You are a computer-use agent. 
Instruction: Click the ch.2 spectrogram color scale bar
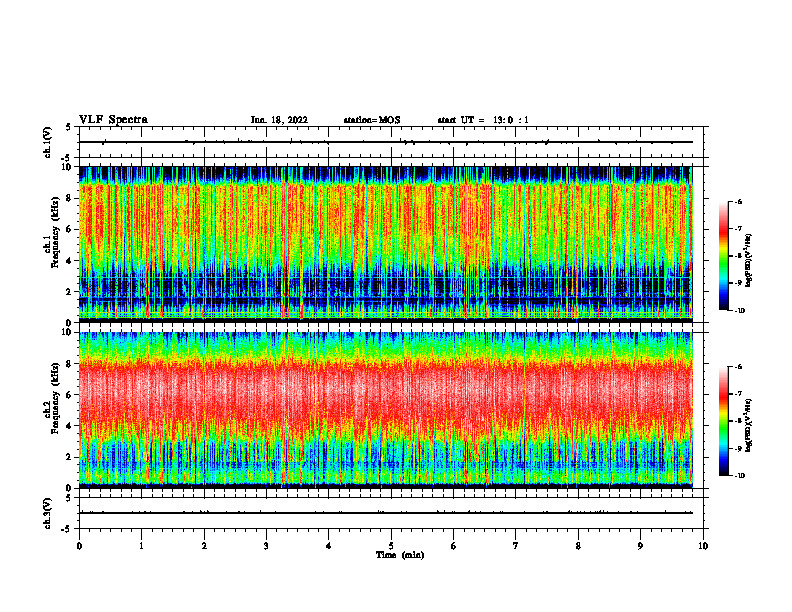click(723, 421)
